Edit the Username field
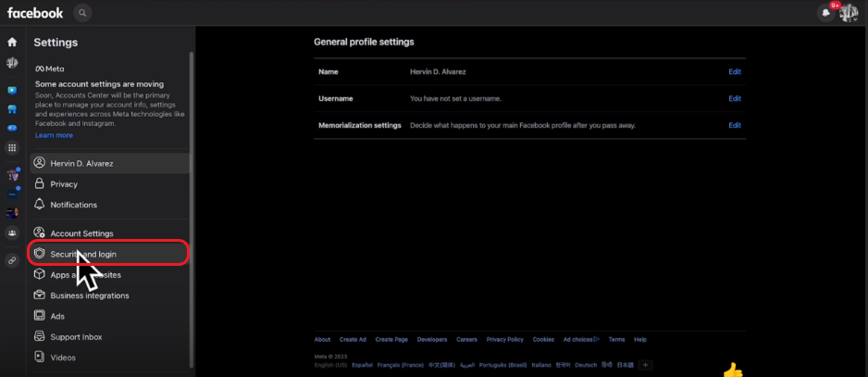 735,99
